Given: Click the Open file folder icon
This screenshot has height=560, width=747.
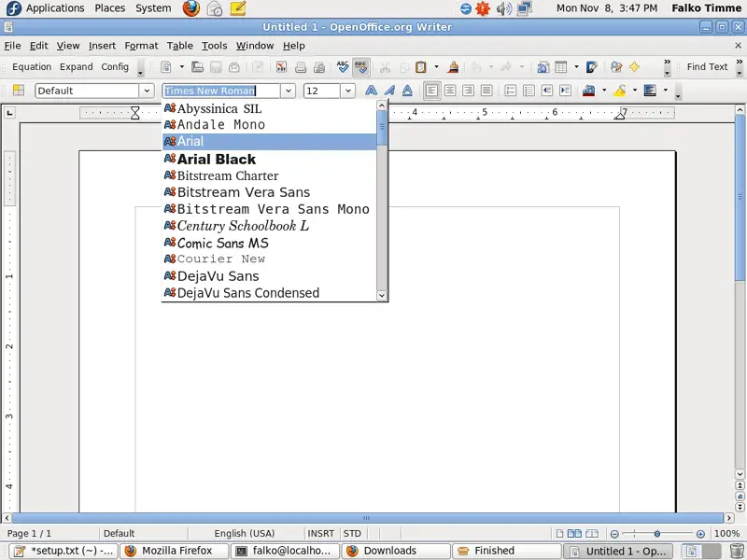Looking at the screenshot, I should point(197,67).
